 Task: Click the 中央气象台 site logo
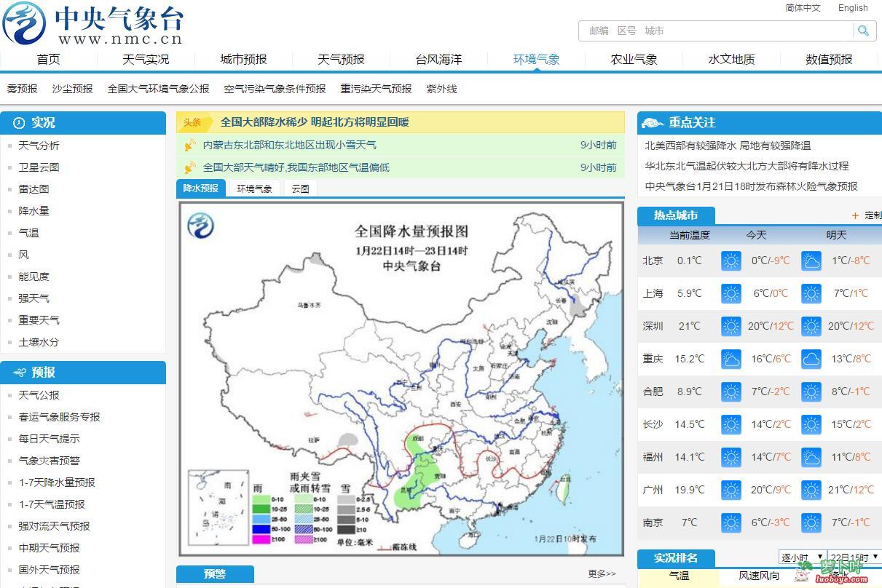click(95, 23)
